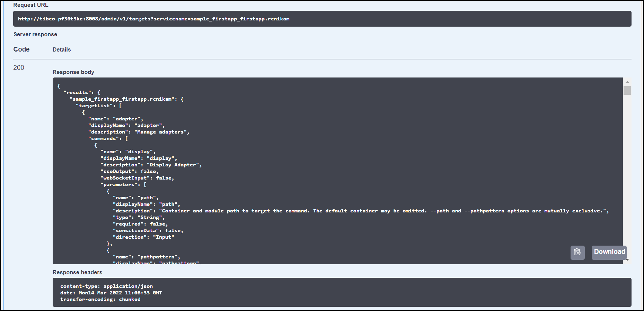Click the 200 response code
The width and height of the screenshot is (644, 311).
(x=19, y=68)
